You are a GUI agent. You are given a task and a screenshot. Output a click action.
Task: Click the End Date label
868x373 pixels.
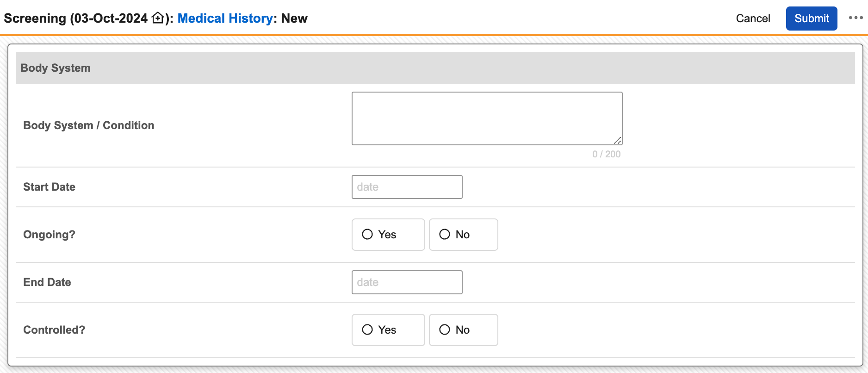coord(47,282)
